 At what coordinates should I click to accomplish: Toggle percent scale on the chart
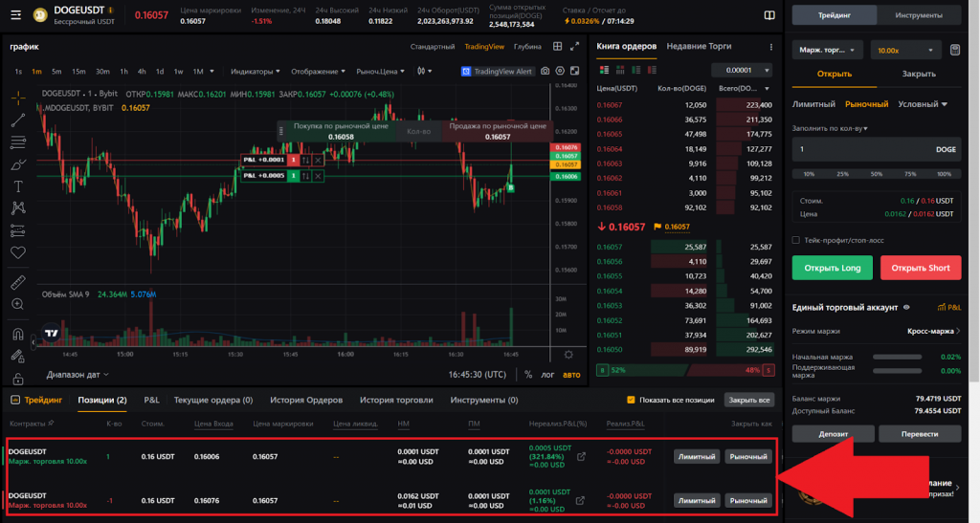point(528,375)
